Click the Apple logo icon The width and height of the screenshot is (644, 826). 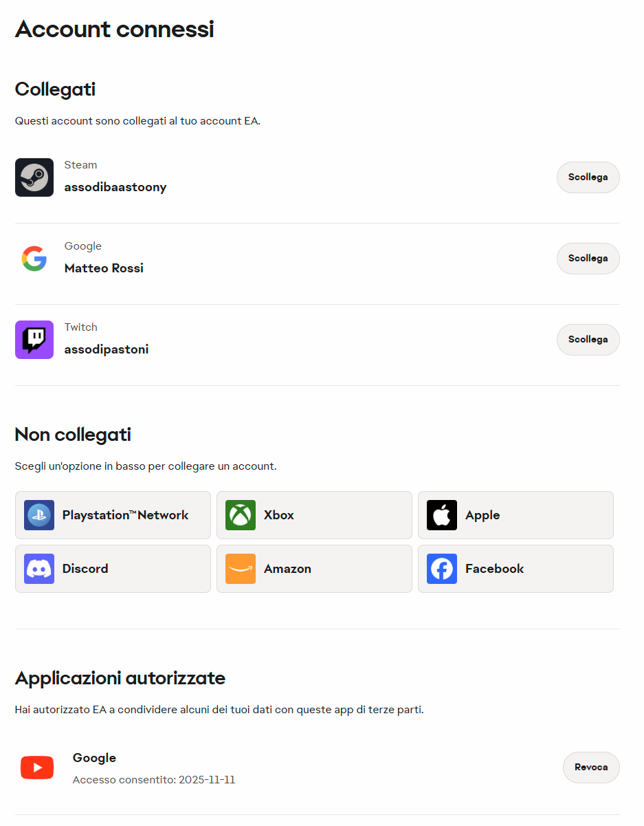click(x=442, y=515)
